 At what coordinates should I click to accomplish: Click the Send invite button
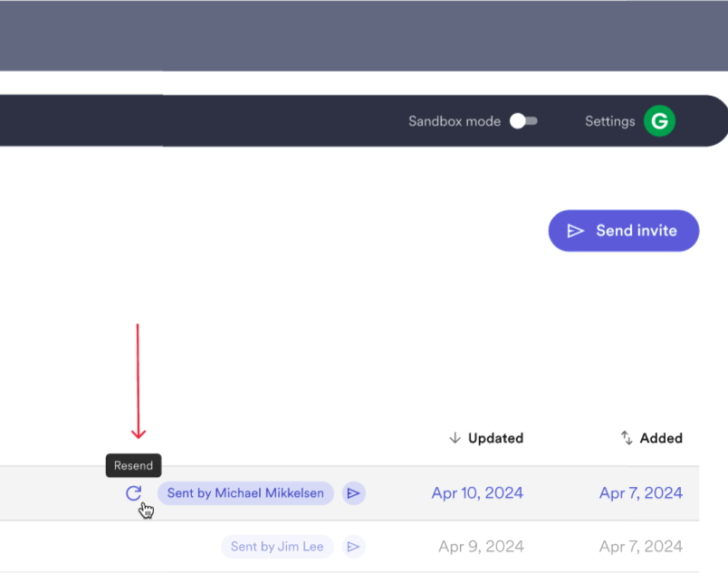[624, 231]
